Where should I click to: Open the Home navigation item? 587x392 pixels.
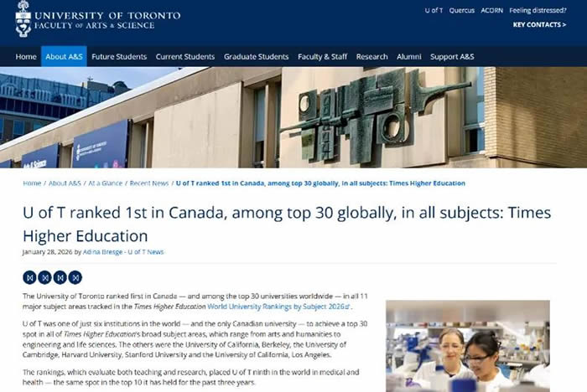(x=26, y=57)
